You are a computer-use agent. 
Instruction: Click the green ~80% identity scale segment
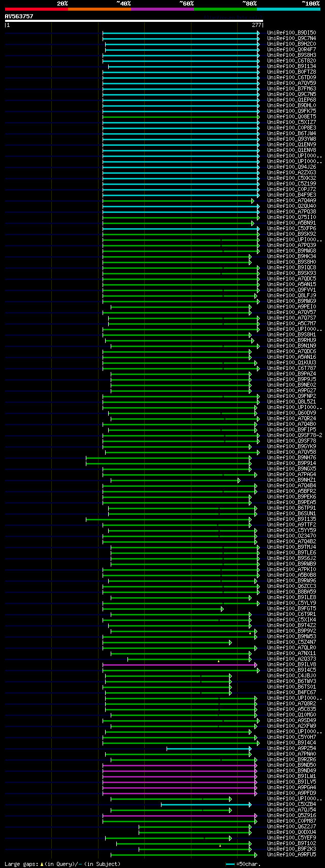(x=225, y=9)
